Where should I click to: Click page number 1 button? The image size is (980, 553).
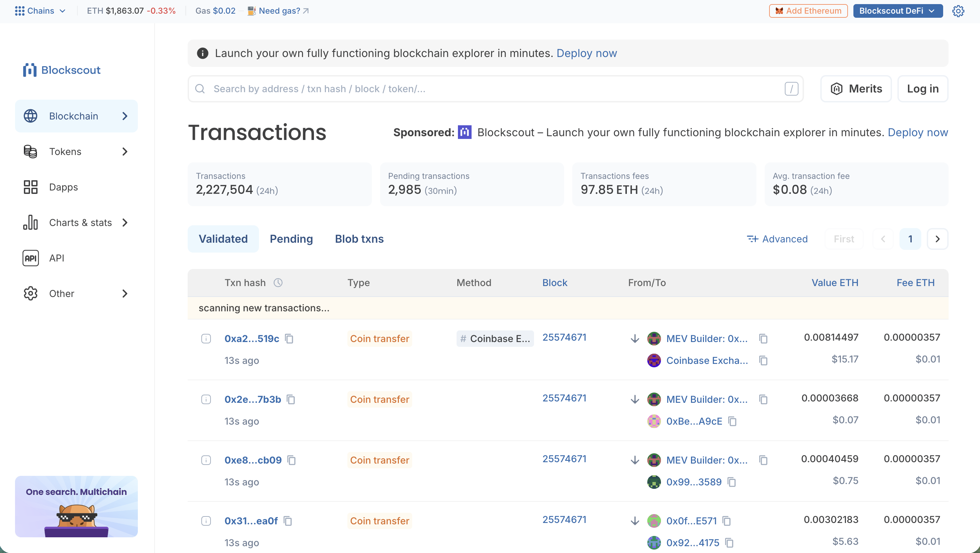point(910,239)
